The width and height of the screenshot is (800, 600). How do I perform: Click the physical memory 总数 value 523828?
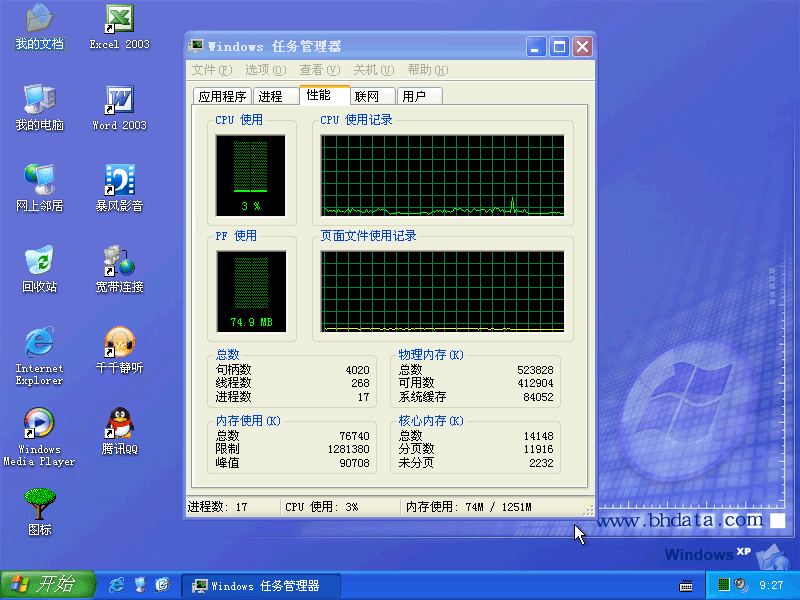[535, 370]
